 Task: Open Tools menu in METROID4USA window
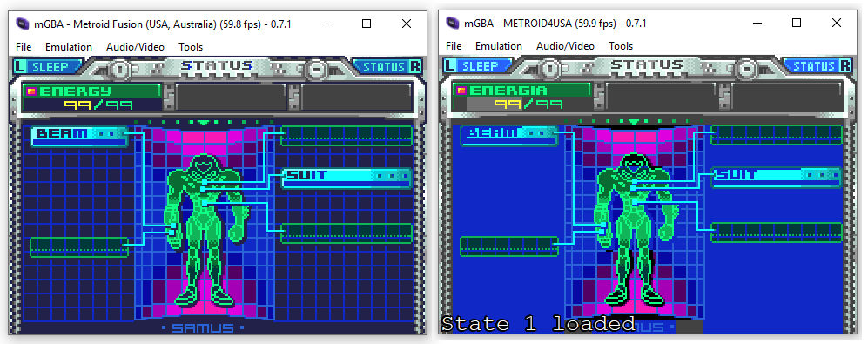621,46
